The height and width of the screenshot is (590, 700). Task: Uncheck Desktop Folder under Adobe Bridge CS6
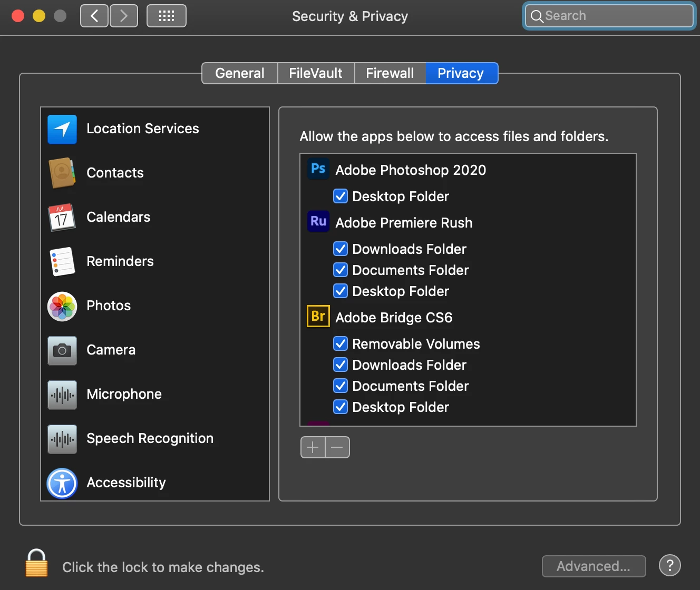[x=341, y=407]
